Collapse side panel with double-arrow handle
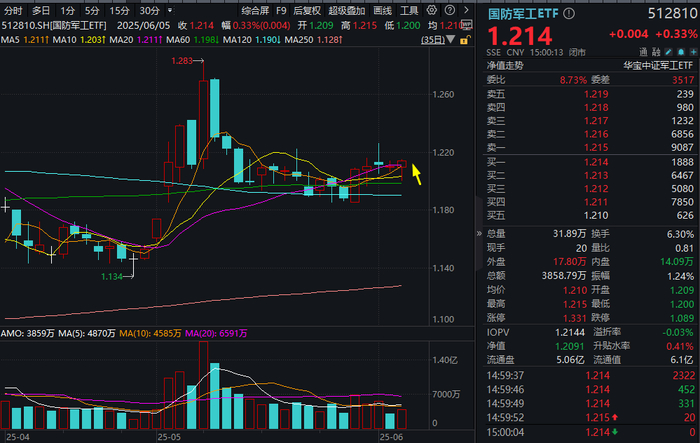Image resolution: width=700 pixels, height=443 pixels. tap(479, 233)
